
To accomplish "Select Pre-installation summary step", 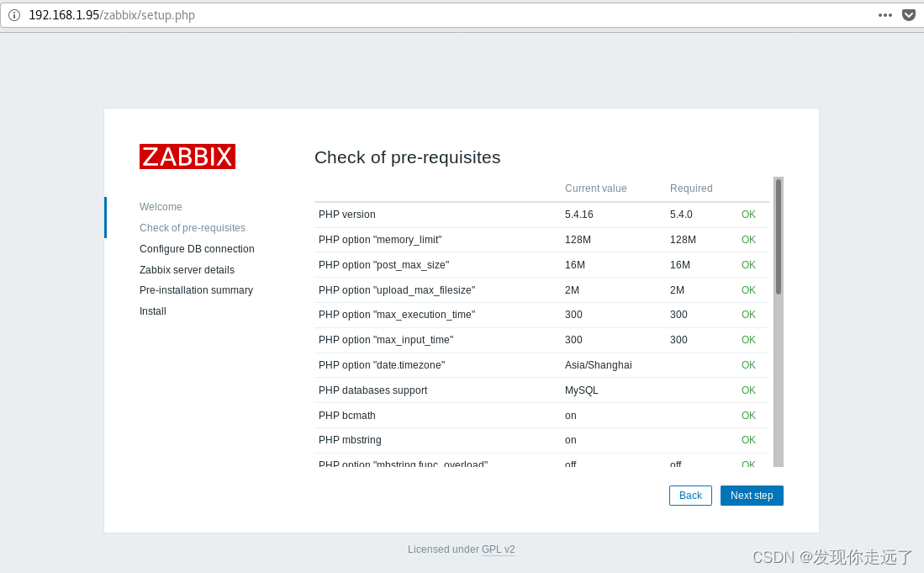I will point(196,290).
